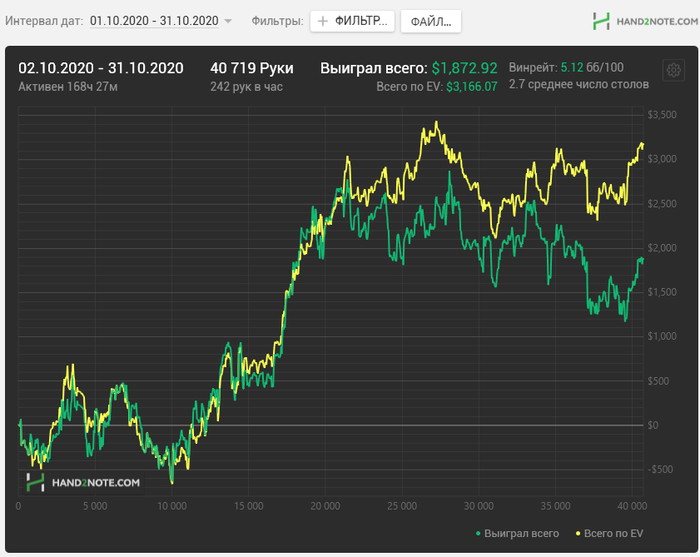
Task: Click the Hand2Note logo in header
Action: 645,21
